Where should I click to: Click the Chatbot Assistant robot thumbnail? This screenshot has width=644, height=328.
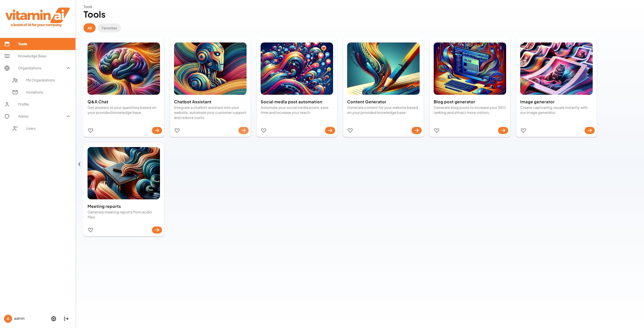click(x=210, y=69)
